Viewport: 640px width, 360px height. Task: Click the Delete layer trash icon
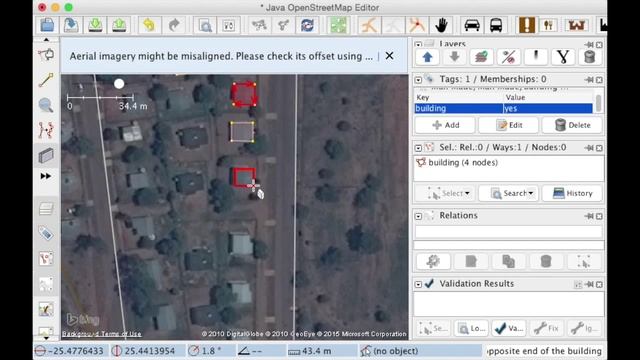click(x=589, y=57)
